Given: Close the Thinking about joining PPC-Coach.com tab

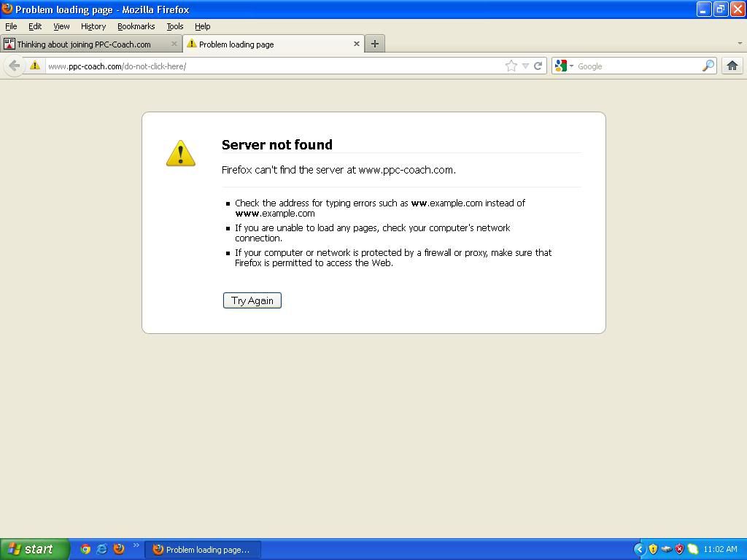Looking at the screenshot, I should point(174,44).
